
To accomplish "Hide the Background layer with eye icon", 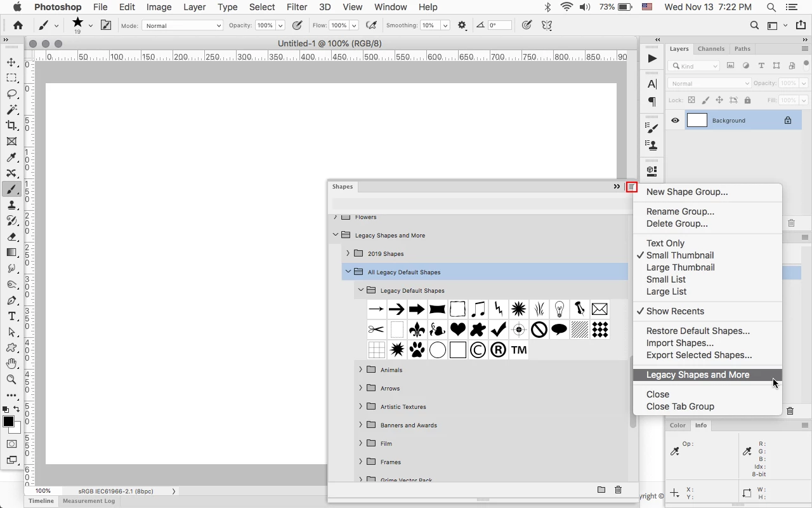I will [675, 120].
